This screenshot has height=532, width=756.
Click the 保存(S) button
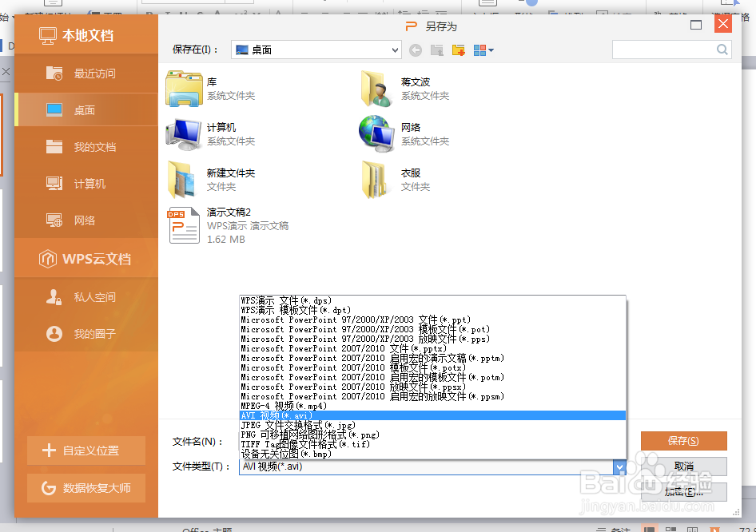tap(684, 441)
